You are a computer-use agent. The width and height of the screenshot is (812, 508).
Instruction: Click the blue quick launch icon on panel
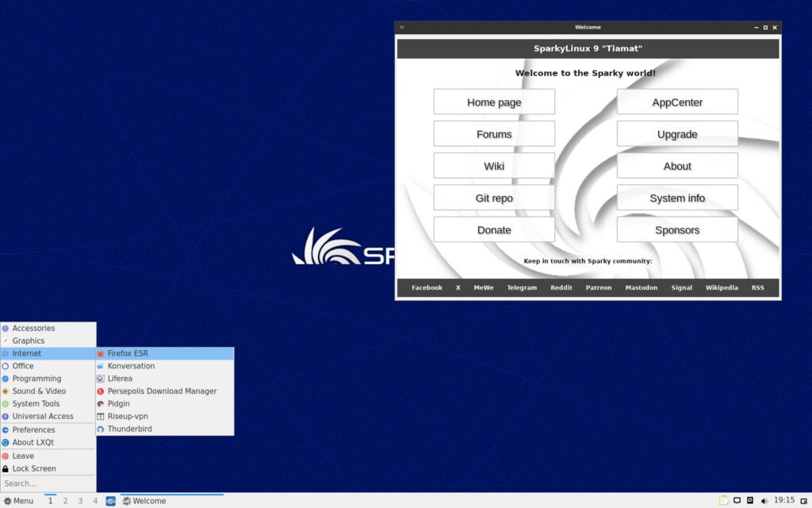110,501
